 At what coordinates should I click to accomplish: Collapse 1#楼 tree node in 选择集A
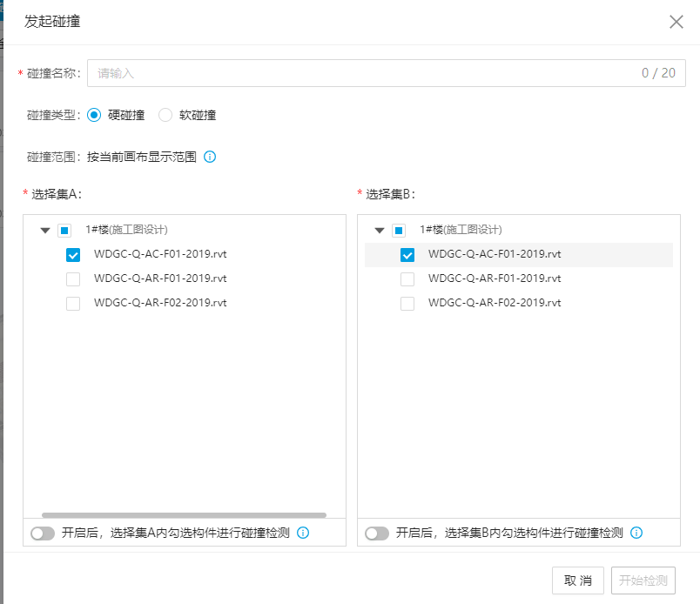point(45,231)
